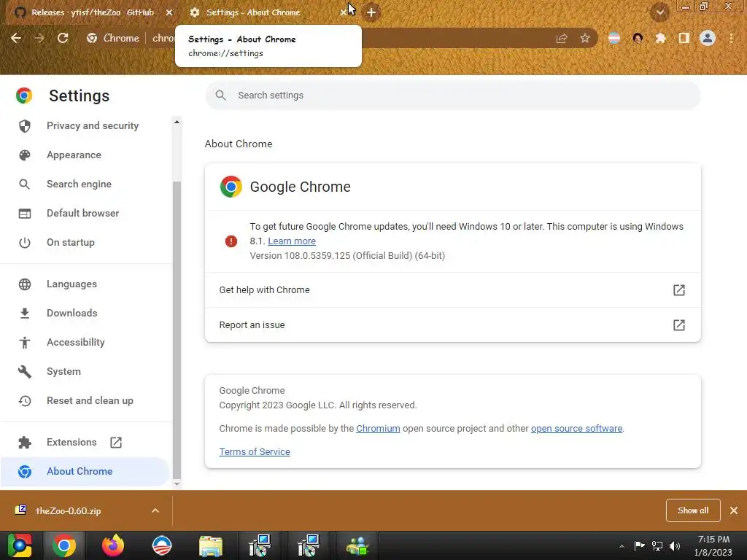
Task: Close the downloads bar with the X
Action: [x=734, y=510]
